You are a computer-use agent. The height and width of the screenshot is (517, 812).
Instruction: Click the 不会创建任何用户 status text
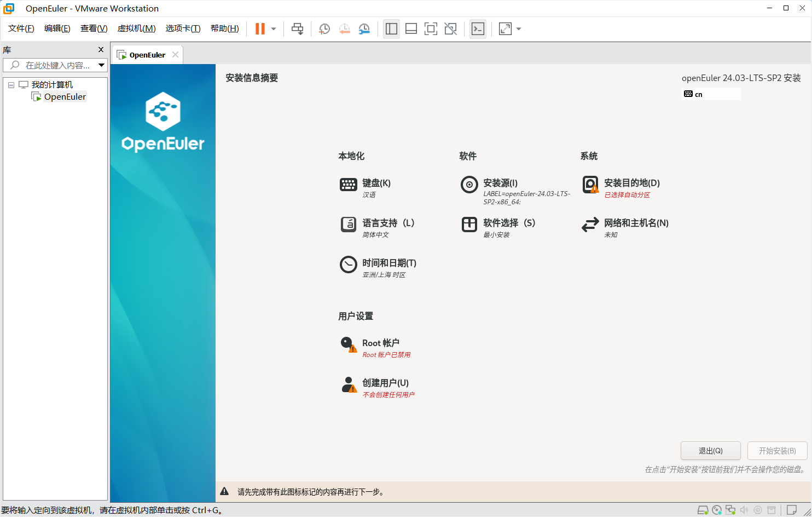point(388,395)
